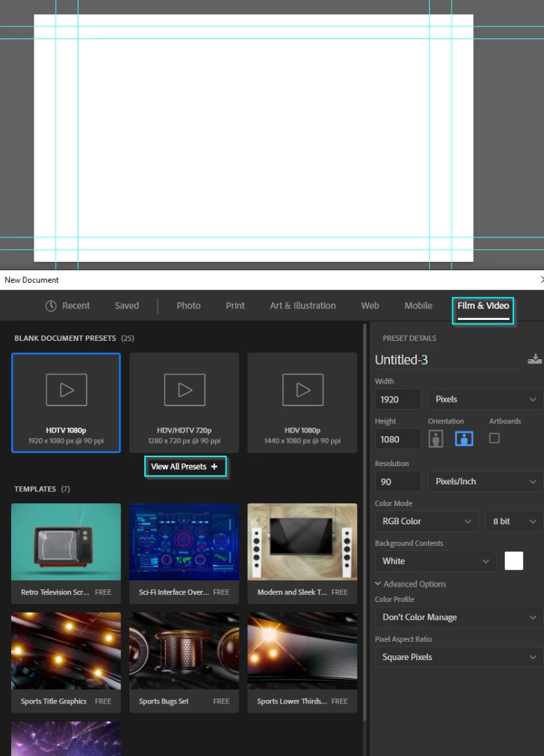Open the Retro Television template thumbnail
544x756 pixels.
[x=66, y=542]
